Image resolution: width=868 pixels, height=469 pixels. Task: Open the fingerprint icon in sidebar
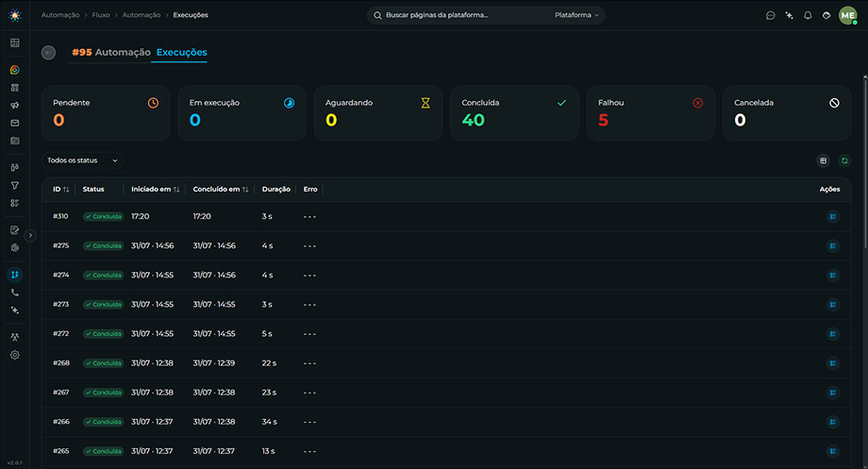coord(15,247)
